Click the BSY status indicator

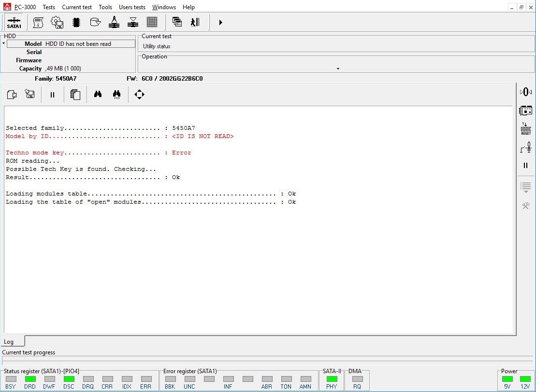(x=11, y=378)
